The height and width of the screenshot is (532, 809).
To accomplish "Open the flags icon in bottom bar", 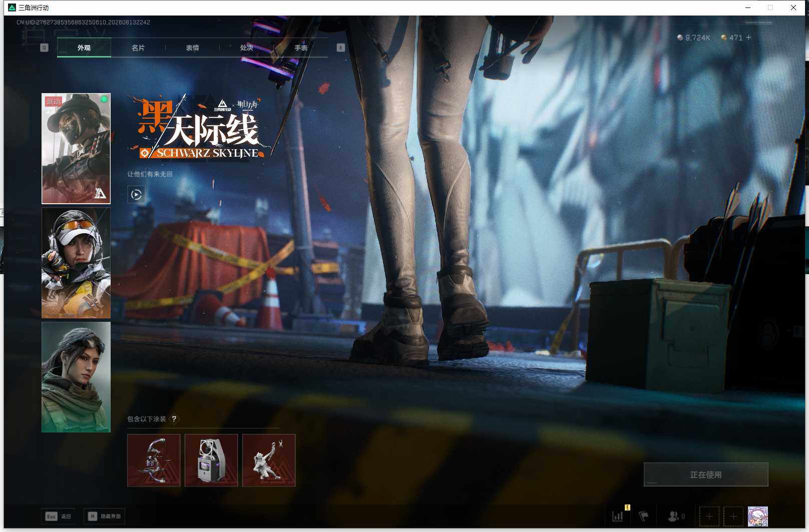I will pos(644,516).
